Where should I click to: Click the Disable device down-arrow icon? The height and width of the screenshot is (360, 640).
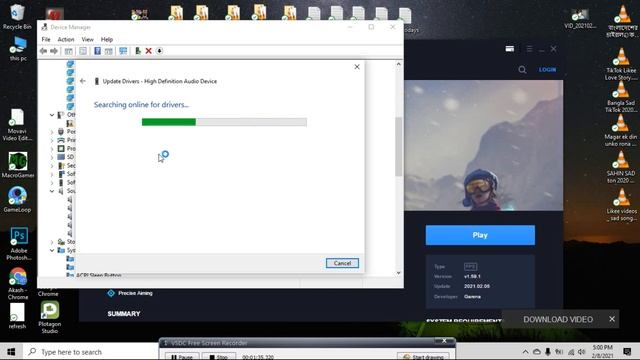pos(160,51)
